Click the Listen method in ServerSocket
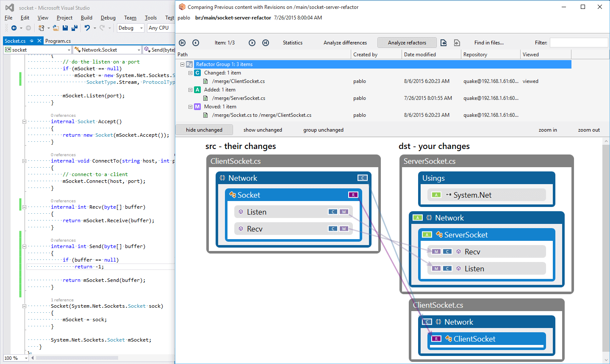The width and height of the screenshot is (610, 364). (x=486, y=268)
